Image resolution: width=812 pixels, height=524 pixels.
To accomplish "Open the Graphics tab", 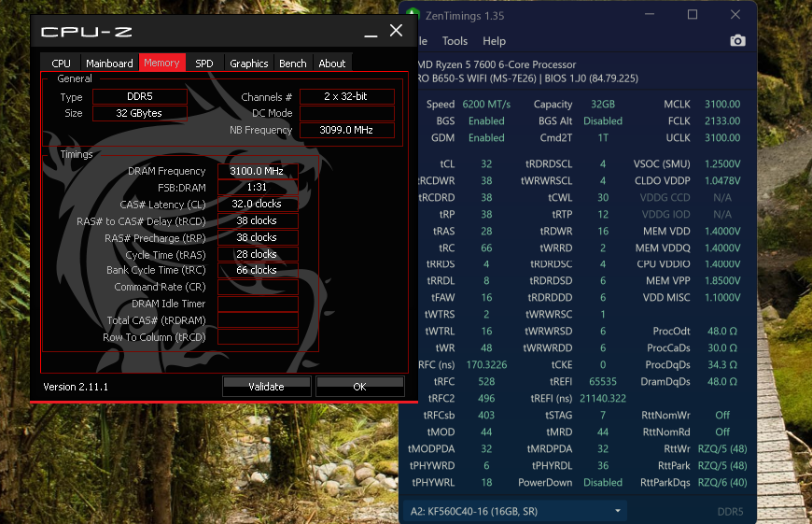I will [248, 64].
